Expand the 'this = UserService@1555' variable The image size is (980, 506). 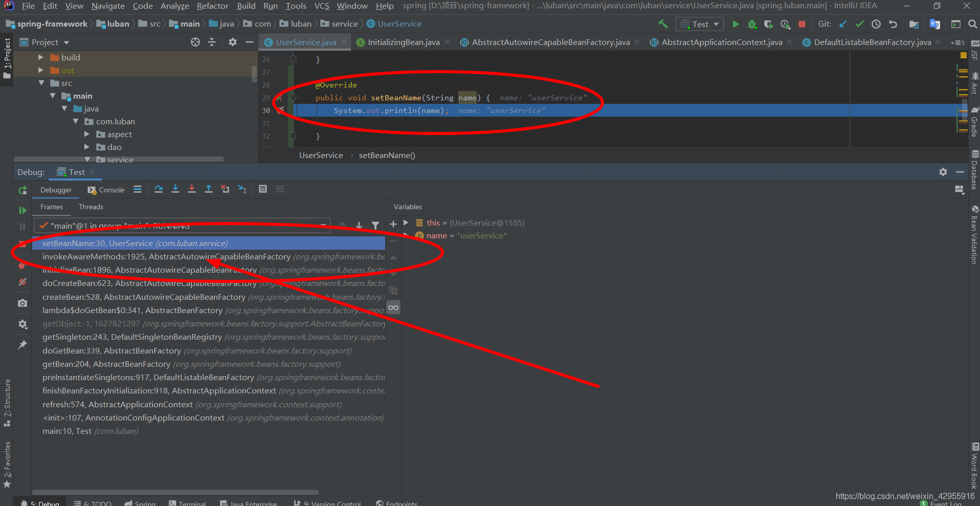(407, 223)
